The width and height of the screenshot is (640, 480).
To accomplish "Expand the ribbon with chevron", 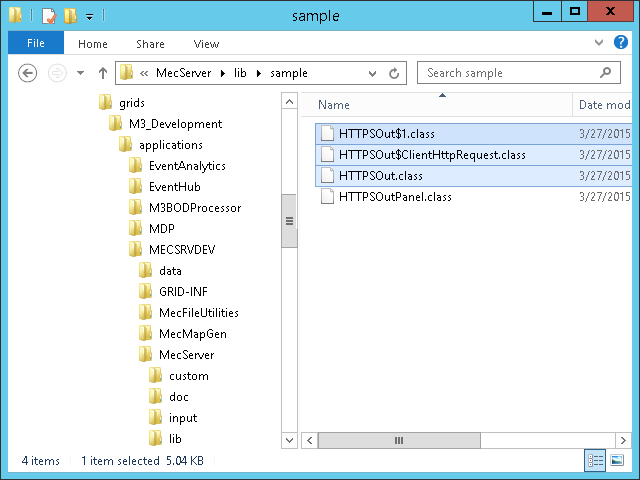I will [598, 43].
